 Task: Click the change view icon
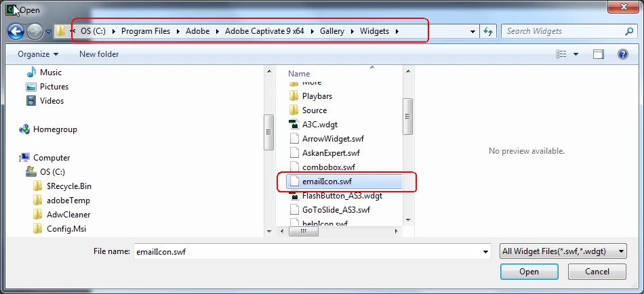(x=561, y=54)
